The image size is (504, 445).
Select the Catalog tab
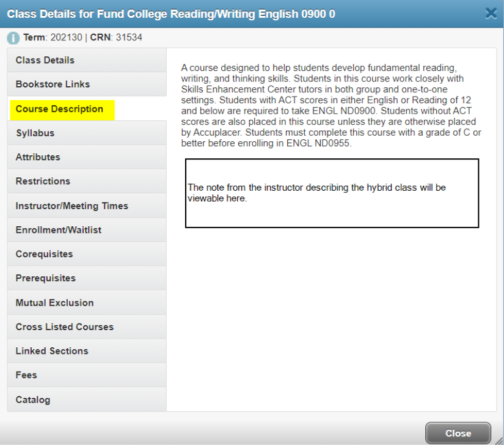pyautogui.click(x=33, y=400)
